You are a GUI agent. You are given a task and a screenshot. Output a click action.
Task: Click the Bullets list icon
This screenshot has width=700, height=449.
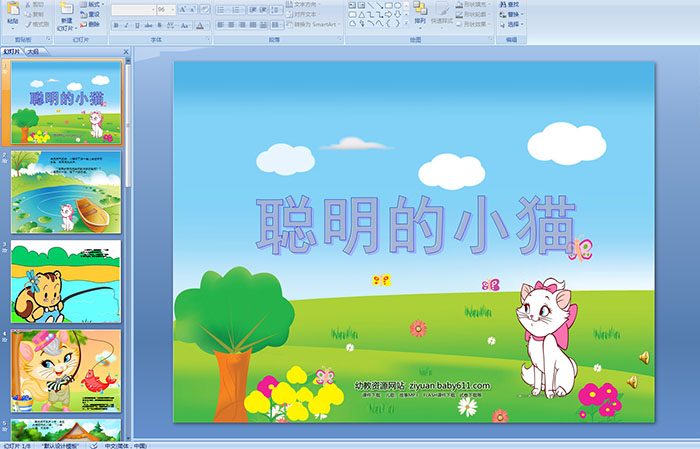[222, 10]
